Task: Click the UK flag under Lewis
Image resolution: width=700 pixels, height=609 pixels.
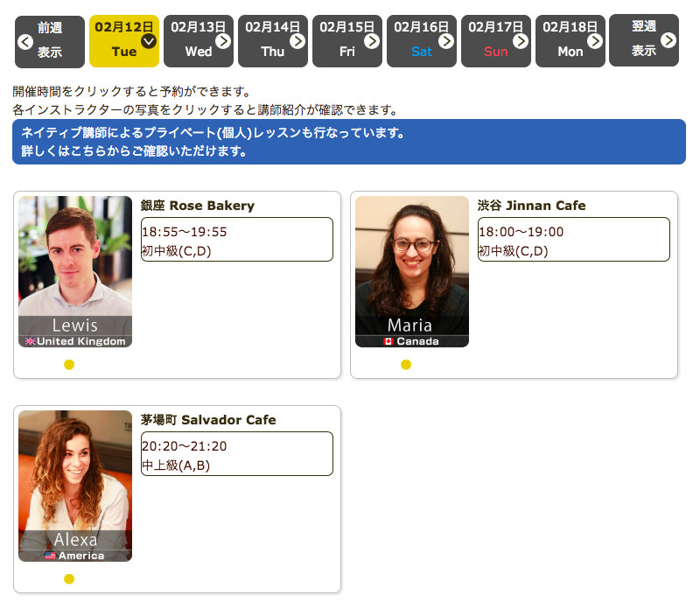Action: [x=31, y=341]
